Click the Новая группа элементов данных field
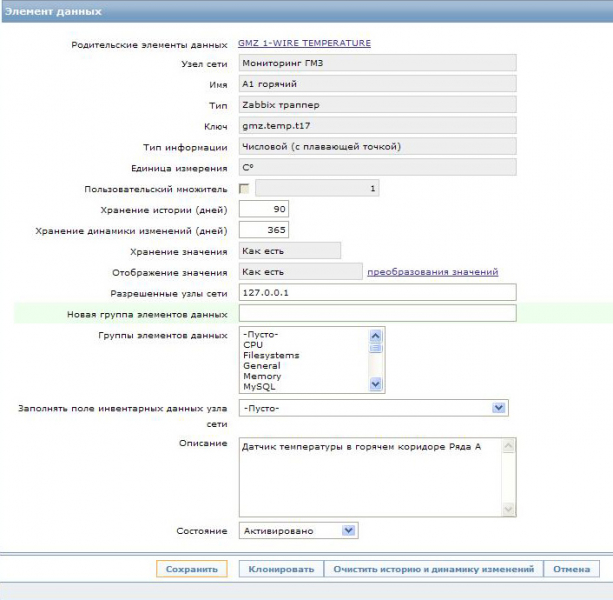The height and width of the screenshot is (600, 613). pyautogui.click(x=376, y=314)
